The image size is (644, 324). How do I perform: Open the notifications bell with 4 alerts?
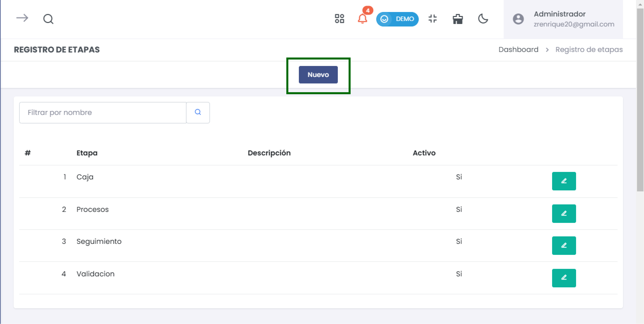[x=362, y=19]
